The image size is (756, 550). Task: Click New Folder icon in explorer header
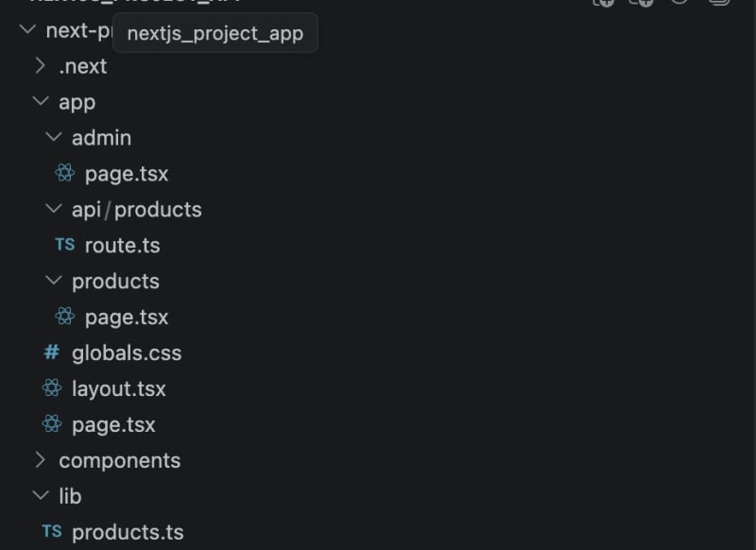[x=641, y=3]
